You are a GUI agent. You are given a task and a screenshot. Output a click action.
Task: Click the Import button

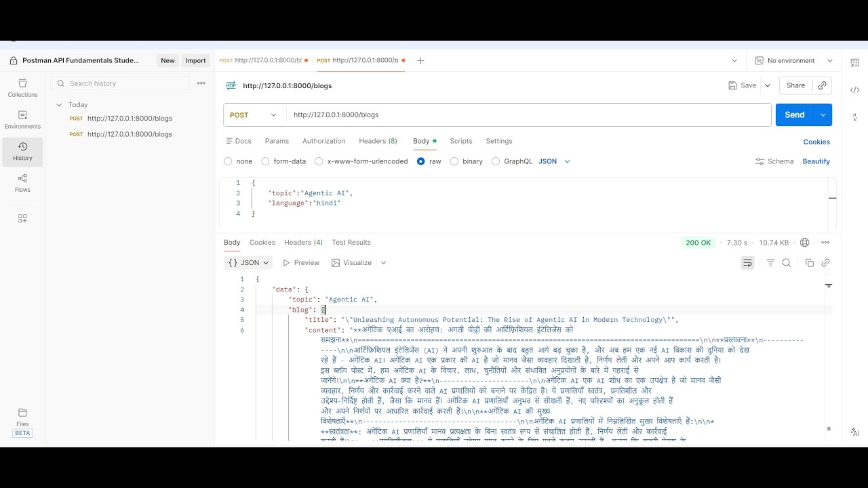click(x=195, y=60)
